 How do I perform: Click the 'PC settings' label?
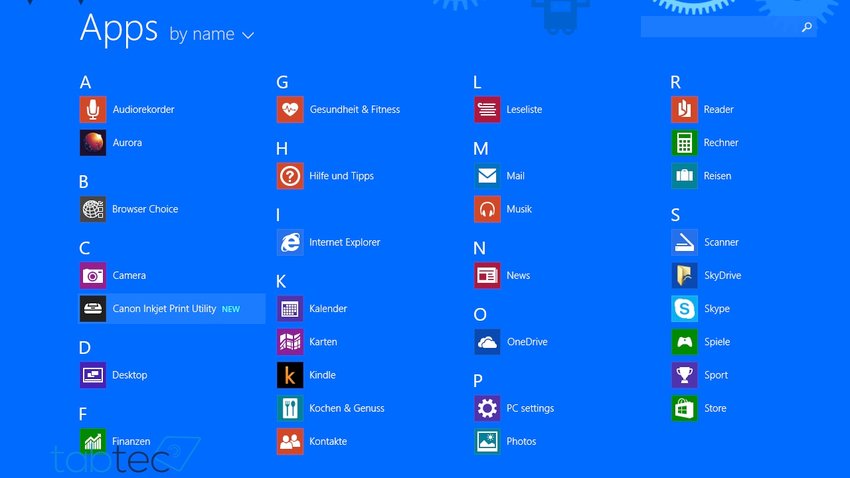coord(530,409)
